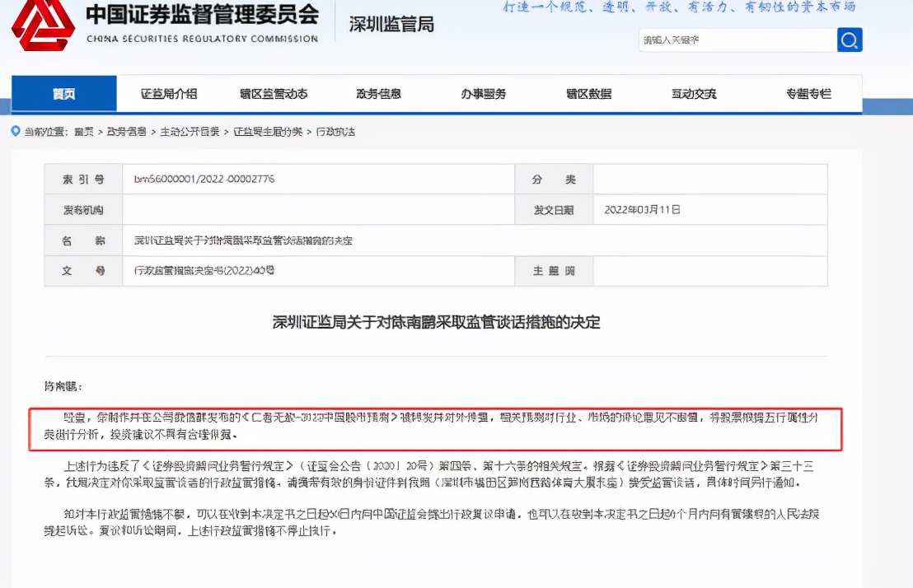913x588 pixels.
Task: Click the search magnifier icon
Action: pos(850,39)
